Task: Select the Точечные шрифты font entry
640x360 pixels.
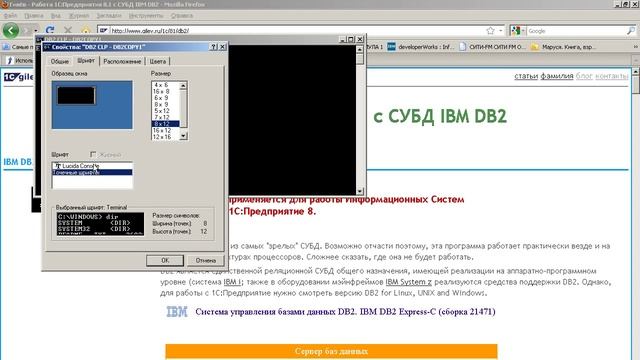Action: click(x=92, y=173)
